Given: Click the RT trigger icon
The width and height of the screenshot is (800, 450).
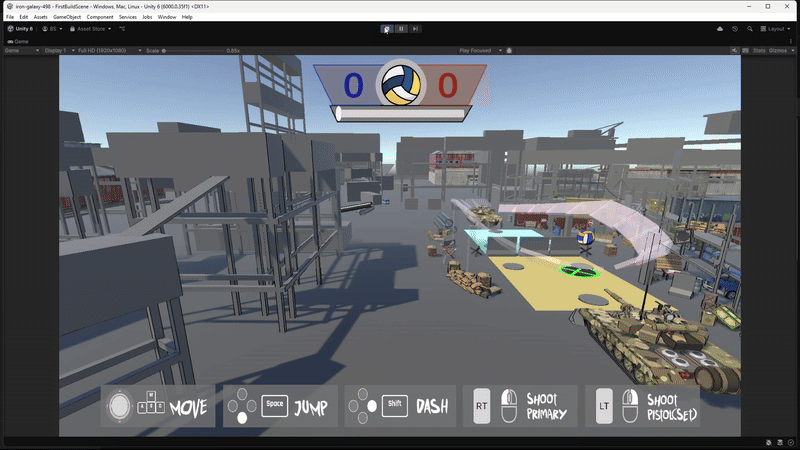Looking at the screenshot, I should tap(482, 406).
